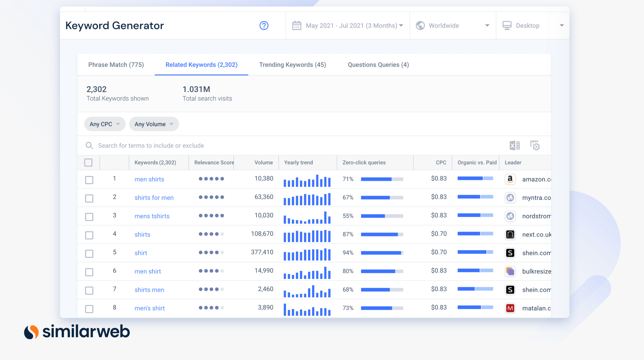Click the nordstrom leader favicon
This screenshot has height=360, width=644.
510,216
